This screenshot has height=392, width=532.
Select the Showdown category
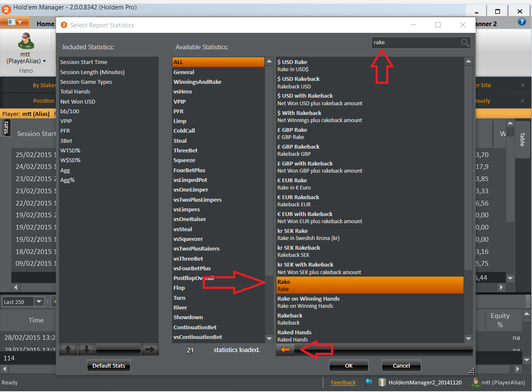click(218, 317)
